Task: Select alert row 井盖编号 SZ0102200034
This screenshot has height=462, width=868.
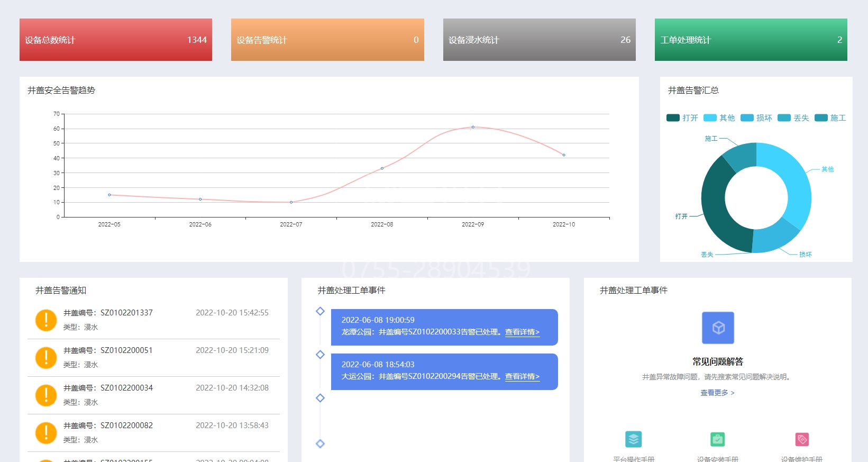Action: tap(153, 395)
